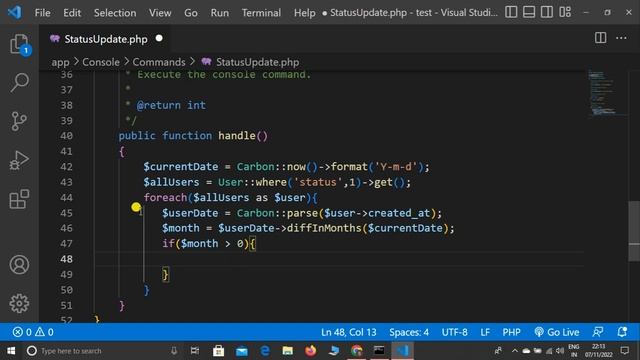Open Mail app from the taskbar
640x360 pixels.
coord(242,351)
